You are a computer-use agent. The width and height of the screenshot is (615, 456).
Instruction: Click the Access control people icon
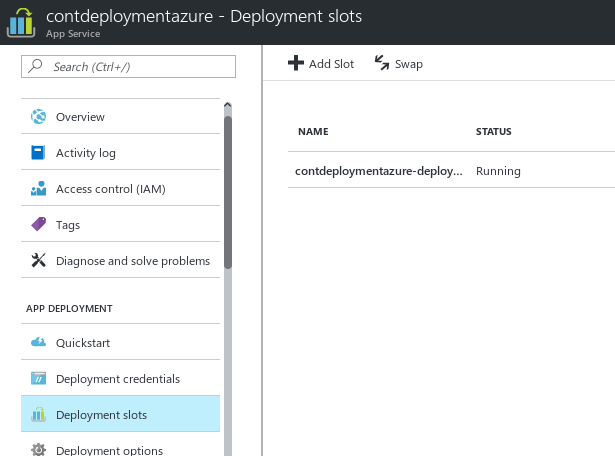(x=39, y=189)
